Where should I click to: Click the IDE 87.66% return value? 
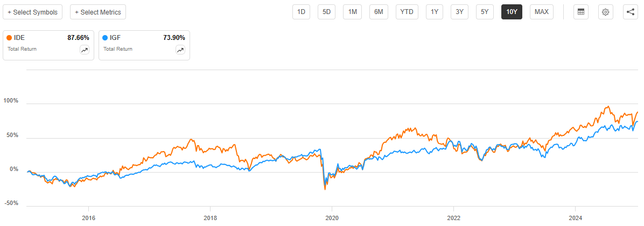tap(78, 38)
